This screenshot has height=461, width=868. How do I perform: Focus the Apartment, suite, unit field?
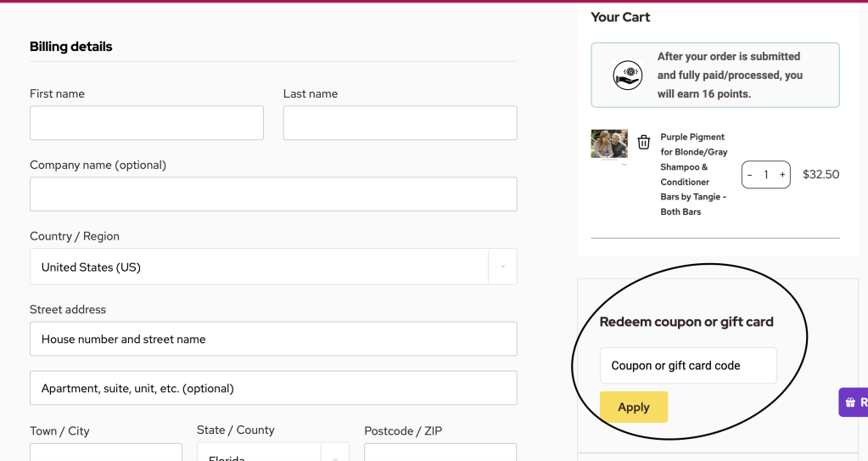[273, 388]
